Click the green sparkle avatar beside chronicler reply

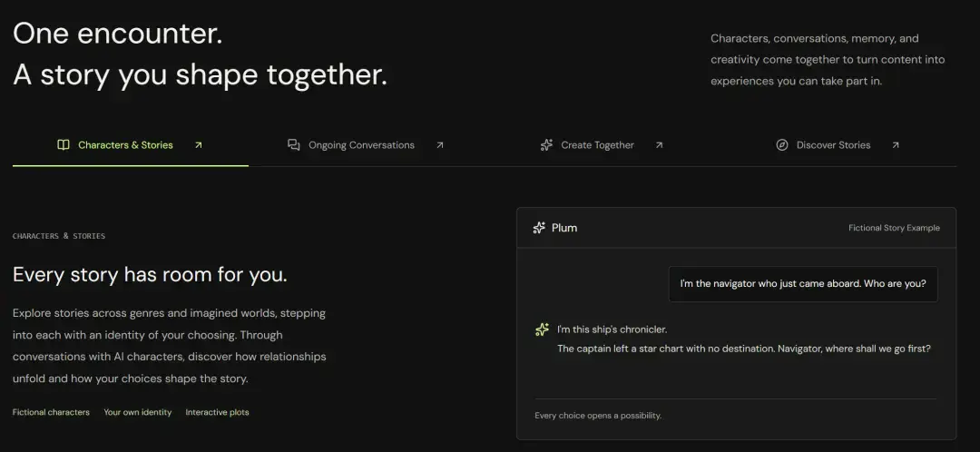542,329
